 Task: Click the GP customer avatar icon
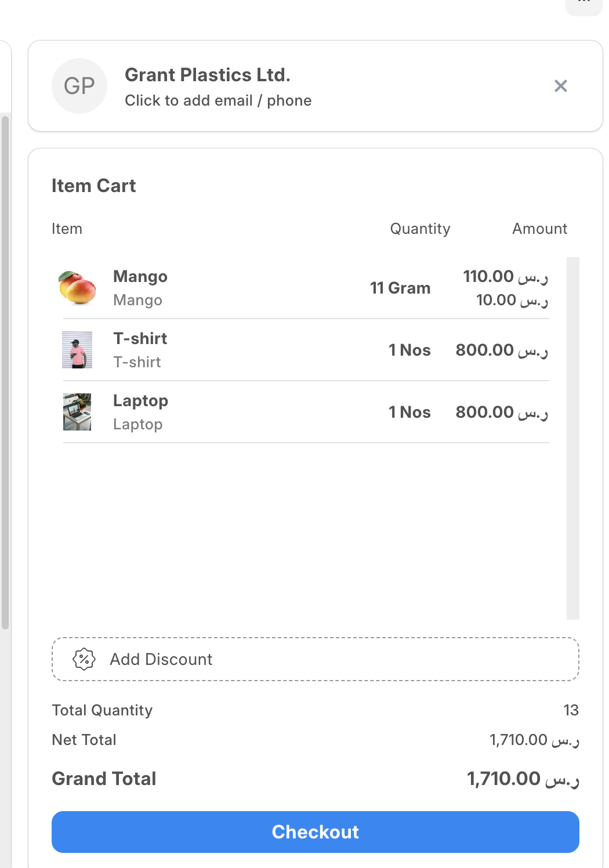pyautogui.click(x=79, y=86)
